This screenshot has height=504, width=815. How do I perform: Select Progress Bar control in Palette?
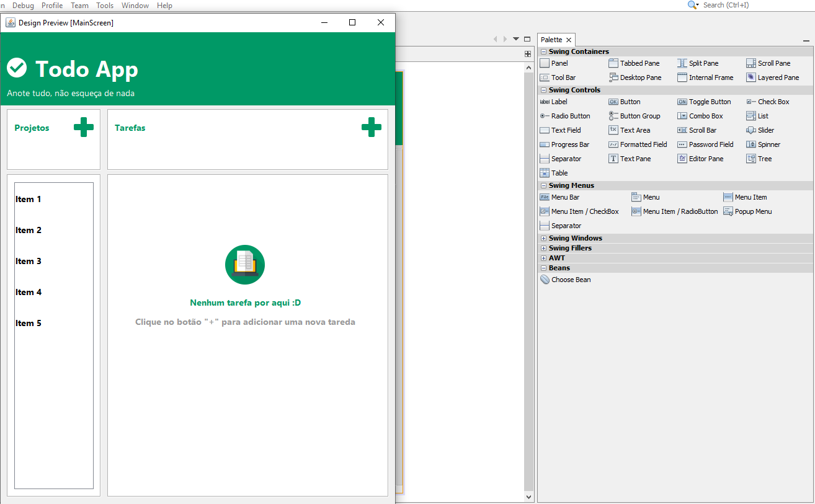point(564,144)
